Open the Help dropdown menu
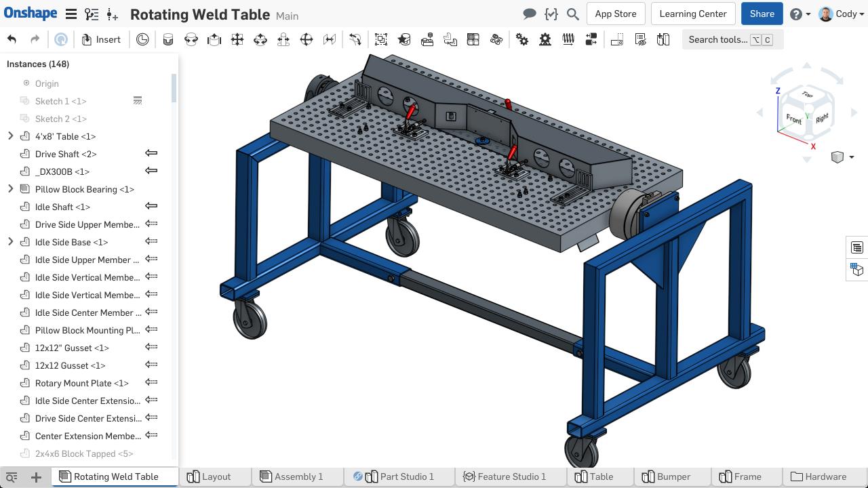The height and width of the screenshot is (488, 868). tap(800, 14)
